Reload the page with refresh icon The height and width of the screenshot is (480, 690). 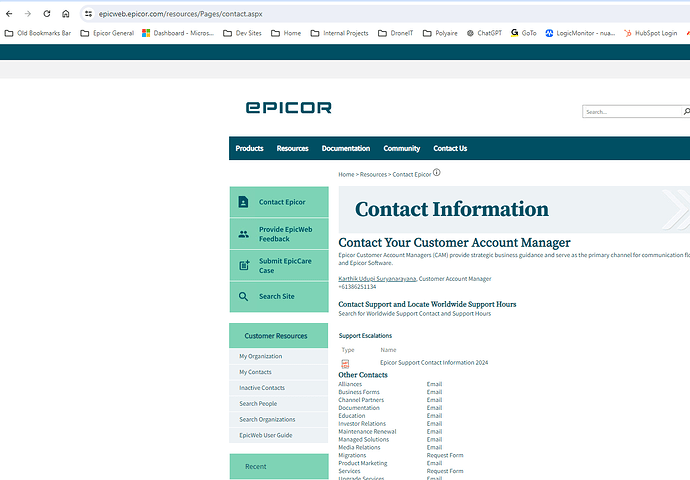[47, 14]
